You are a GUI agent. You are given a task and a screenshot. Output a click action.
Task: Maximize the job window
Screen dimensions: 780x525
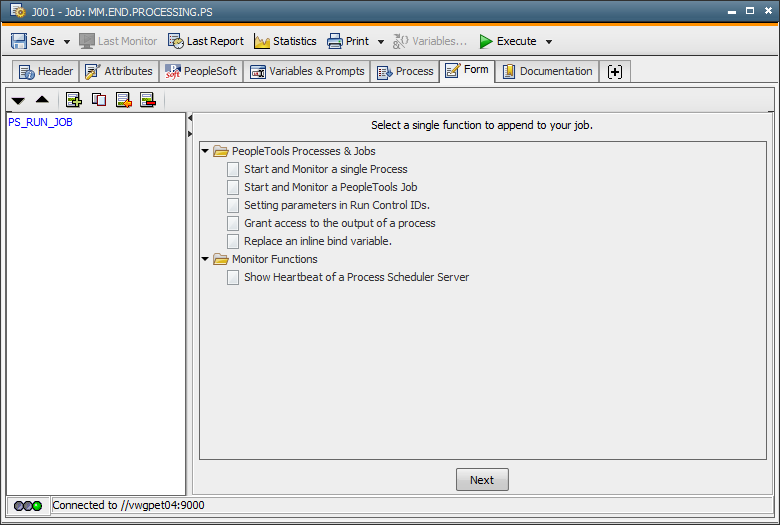[x=750, y=10]
